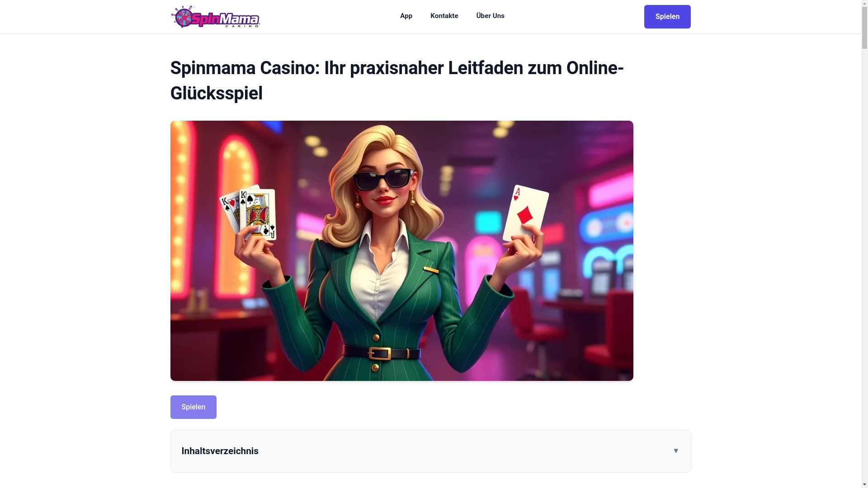Open the Kontakte page
The height and width of the screenshot is (488, 868).
click(444, 16)
